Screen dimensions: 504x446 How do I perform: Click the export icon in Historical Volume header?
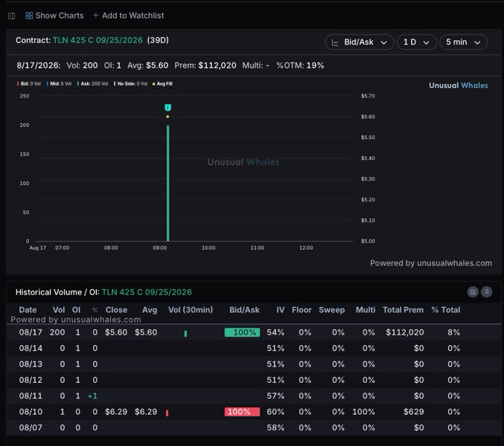tap(473, 292)
